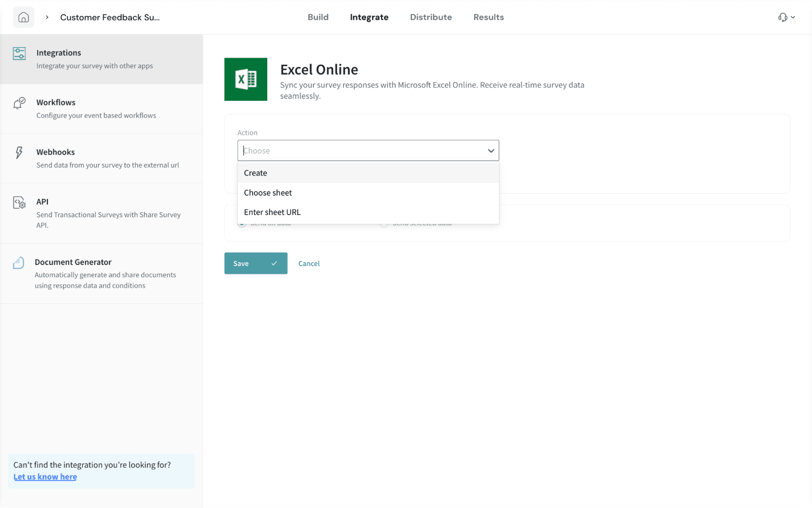Screen dimensions: 812x508
Task: Select the Send selected data radio button
Action: (384, 224)
